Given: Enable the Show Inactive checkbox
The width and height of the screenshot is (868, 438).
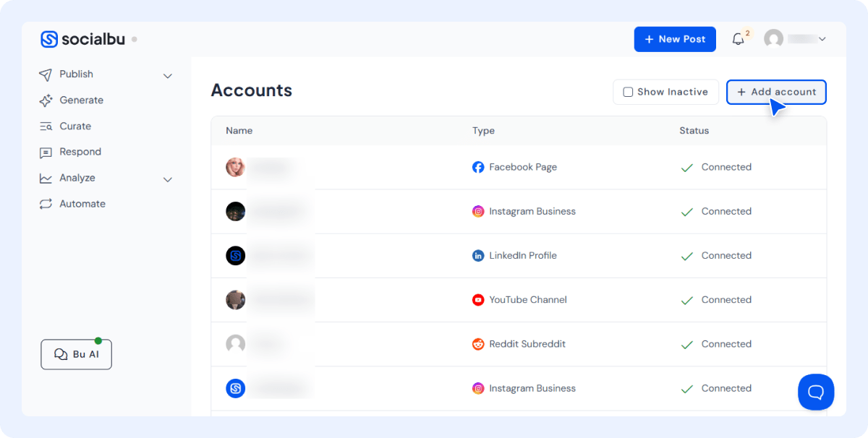Looking at the screenshot, I should click(x=627, y=92).
